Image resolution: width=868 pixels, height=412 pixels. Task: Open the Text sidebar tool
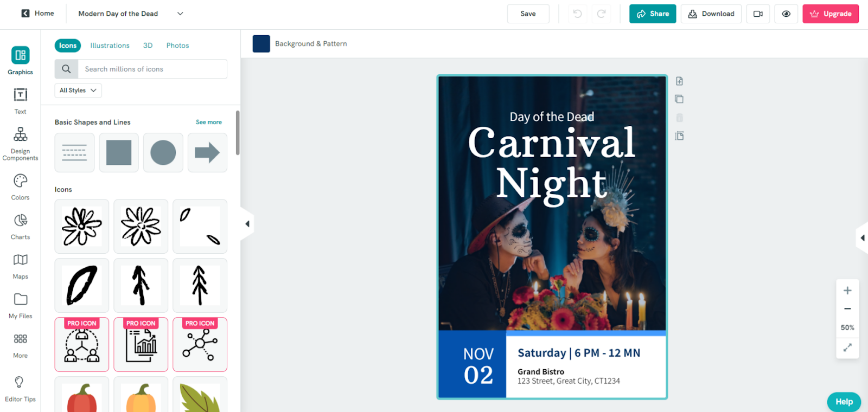(x=20, y=101)
